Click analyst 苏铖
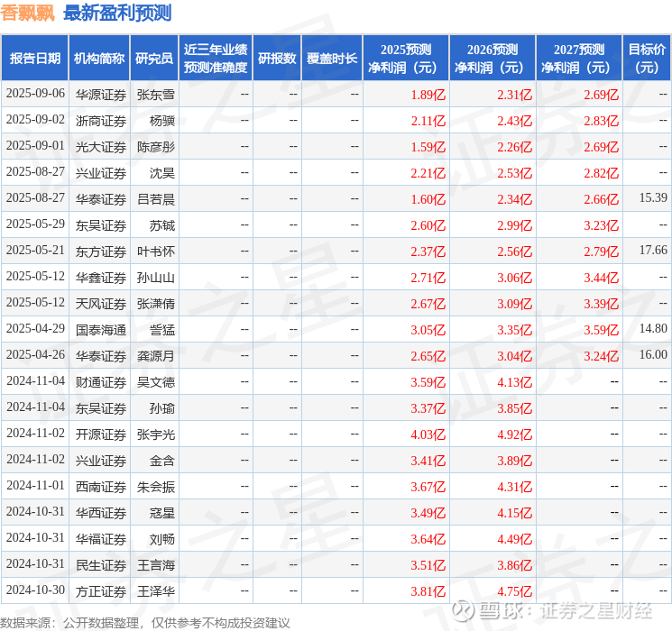The height and width of the screenshot is (631, 672). click(162, 225)
